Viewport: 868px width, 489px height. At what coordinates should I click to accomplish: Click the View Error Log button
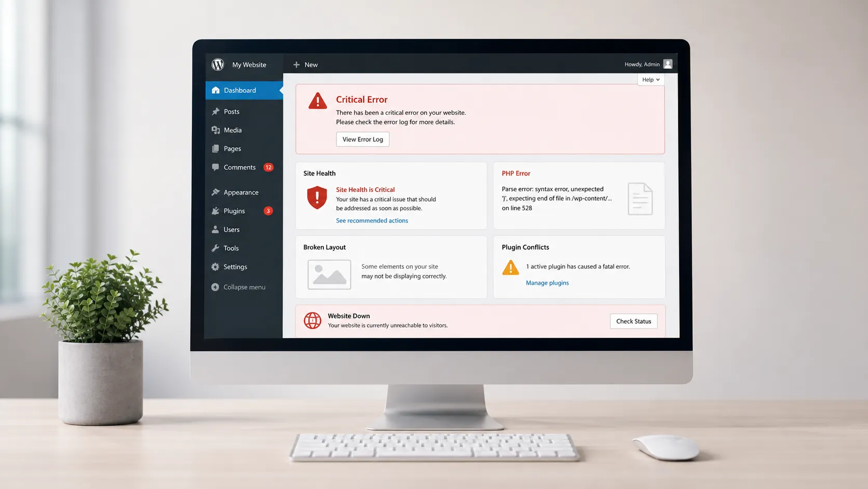[x=363, y=139]
